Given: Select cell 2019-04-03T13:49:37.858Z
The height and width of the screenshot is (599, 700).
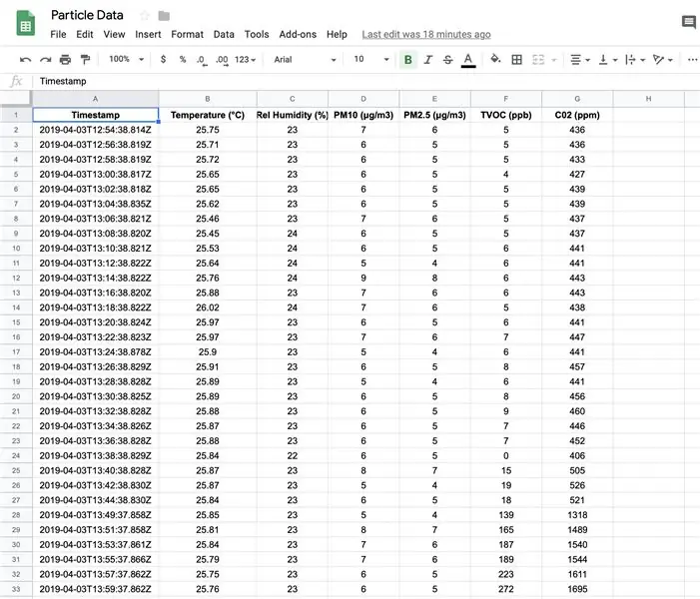Looking at the screenshot, I should (96, 514).
